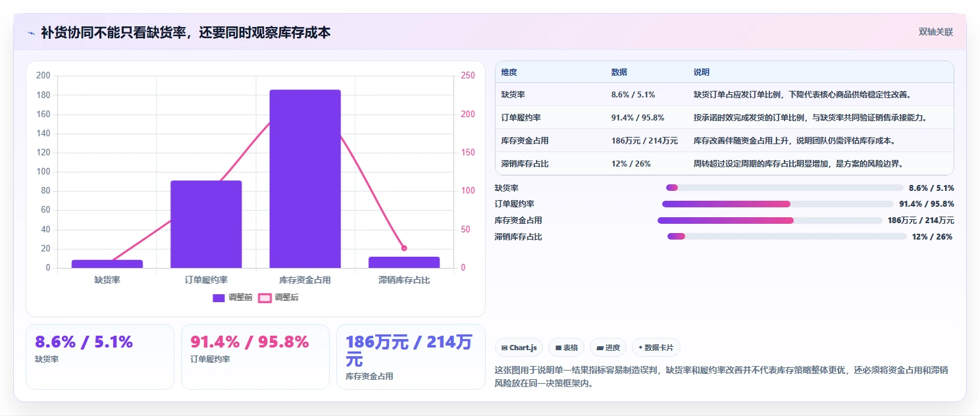The width and height of the screenshot is (980, 416).
Task: Click the 进度 tag chip
Action: point(608,348)
